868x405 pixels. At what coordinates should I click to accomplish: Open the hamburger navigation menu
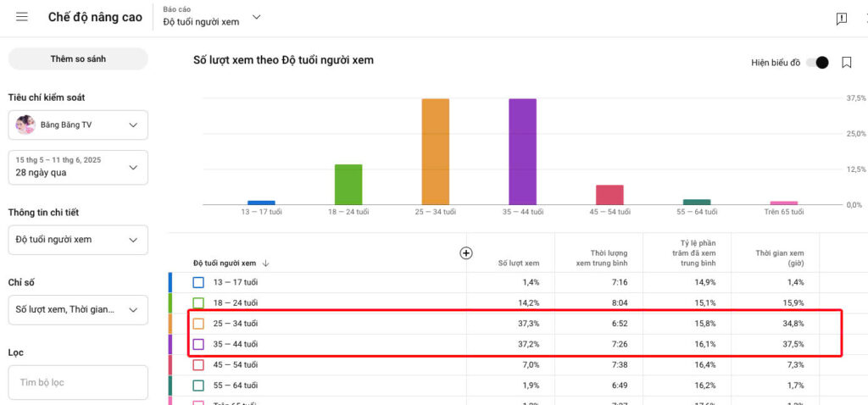click(22, 18)
